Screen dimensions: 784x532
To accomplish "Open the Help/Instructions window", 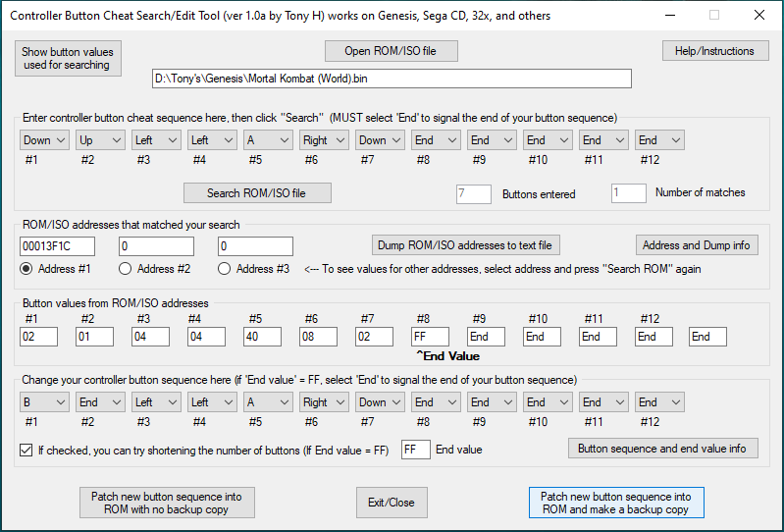I will (x=715, y=51).
